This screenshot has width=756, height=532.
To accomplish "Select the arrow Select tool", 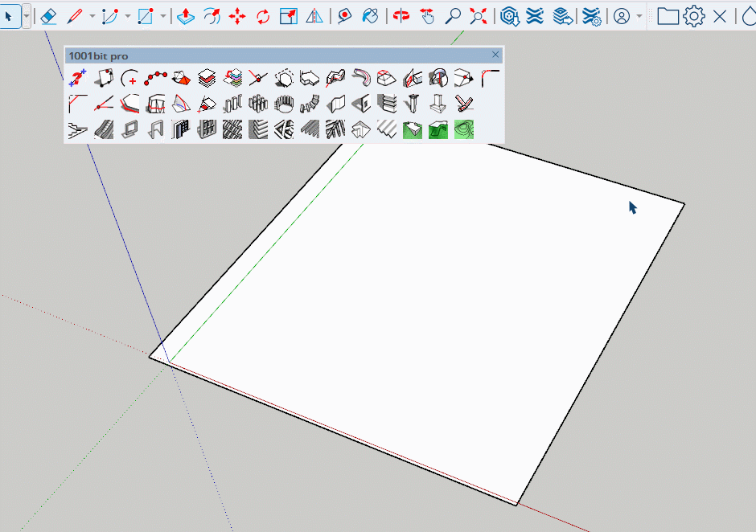I will point(8,16).
